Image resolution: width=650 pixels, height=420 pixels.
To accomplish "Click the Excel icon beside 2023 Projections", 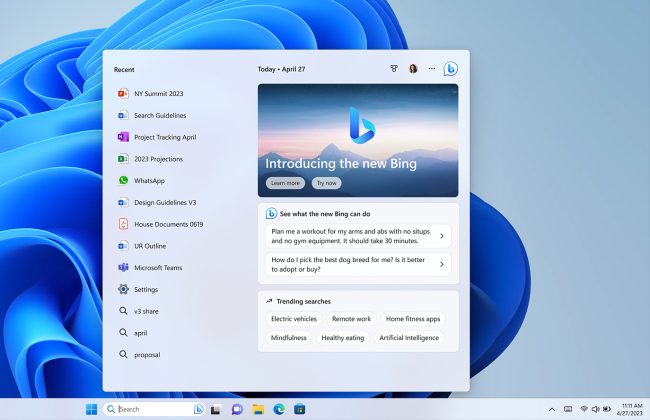I will tap(123, 159).
